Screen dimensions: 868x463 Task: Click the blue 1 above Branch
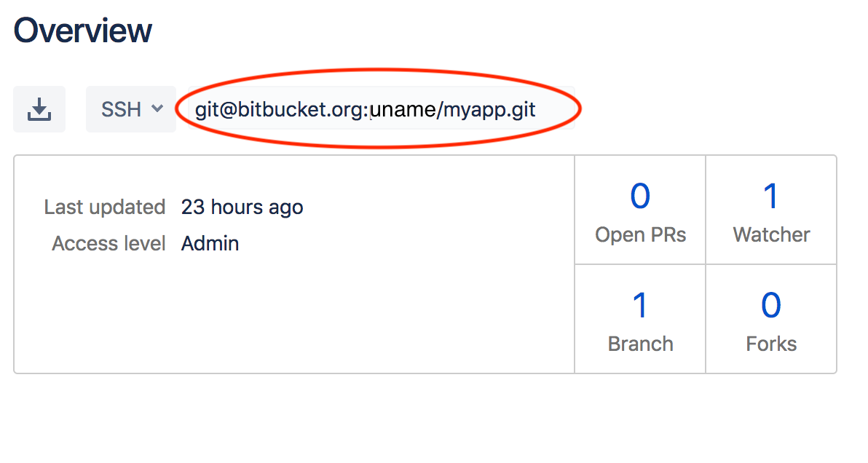tap(640, 306)
